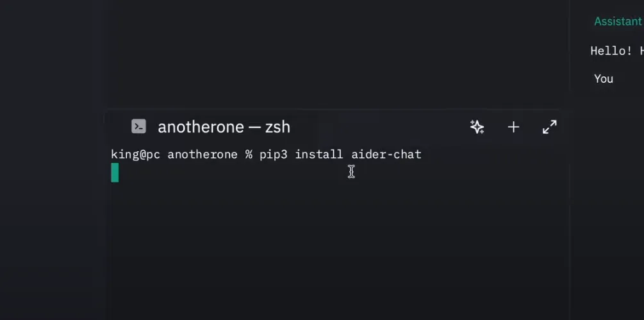The width and height of the screenshot is (644, 320).
Task: Select the 'anotherone — zsh' terminal tab
Action: click(224, 127)
